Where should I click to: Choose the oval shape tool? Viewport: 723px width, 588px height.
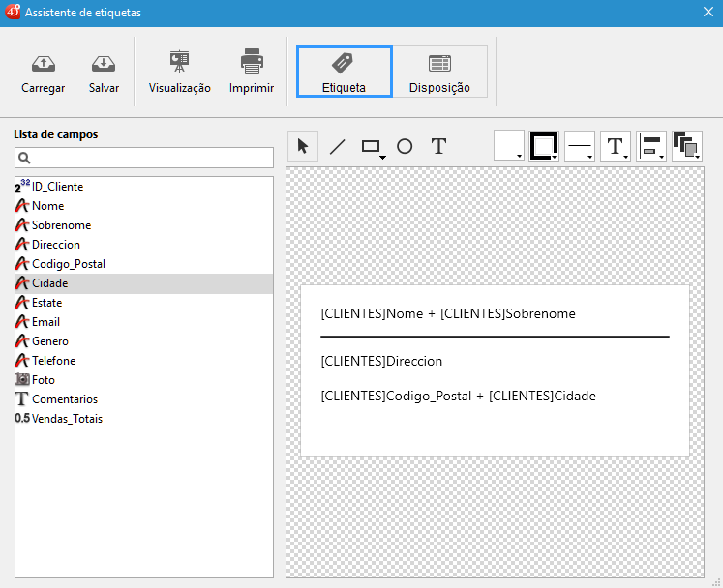(x=405, y=146)
